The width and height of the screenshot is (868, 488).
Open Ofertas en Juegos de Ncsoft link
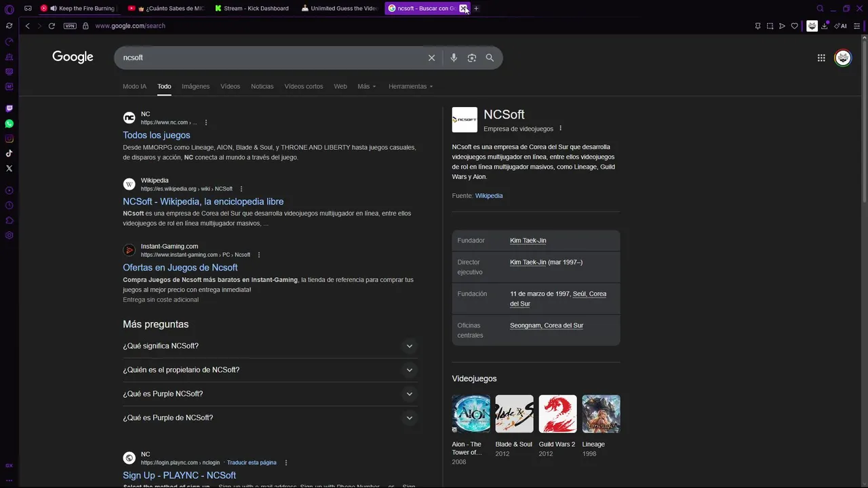pyautogui.click(x=180, y=268)
